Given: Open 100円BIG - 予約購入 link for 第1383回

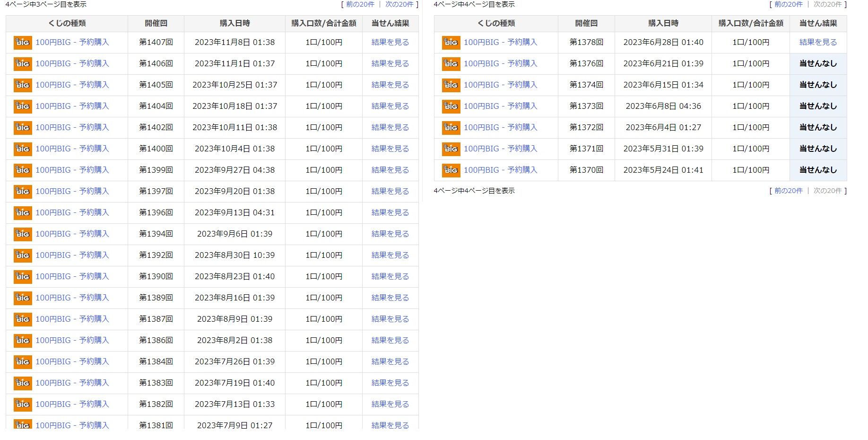Looking at the screenshot, I should (x=72, y=383).
